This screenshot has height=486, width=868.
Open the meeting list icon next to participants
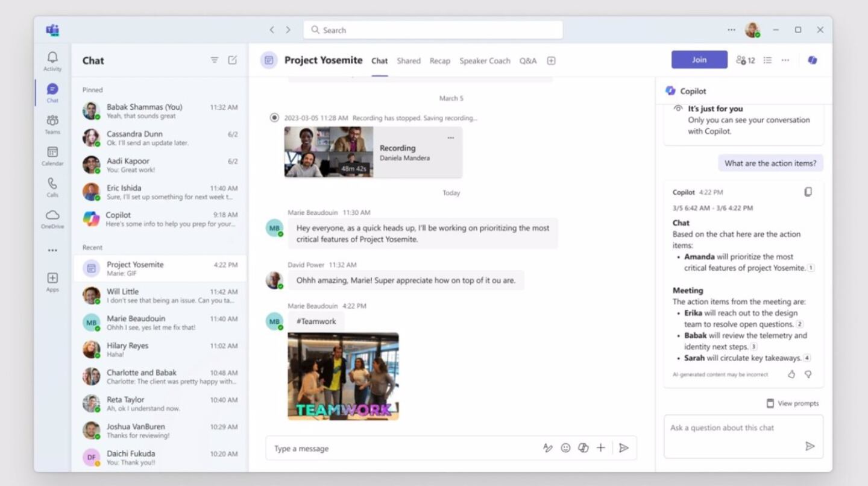point(767,60)
